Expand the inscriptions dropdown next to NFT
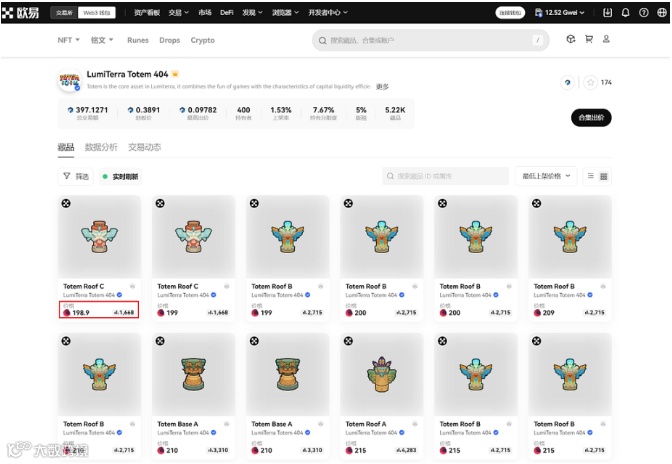Viewport: 672px width, 464px height. click(x=102, y=40)
